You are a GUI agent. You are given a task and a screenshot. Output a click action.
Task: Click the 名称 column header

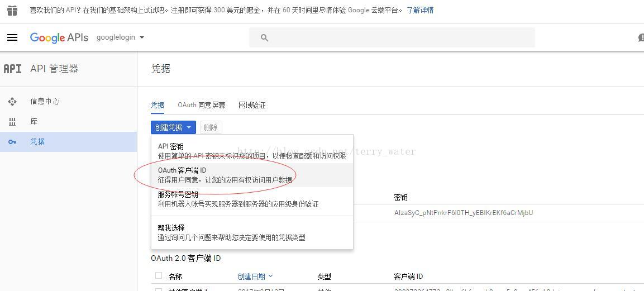coord(175,276)
